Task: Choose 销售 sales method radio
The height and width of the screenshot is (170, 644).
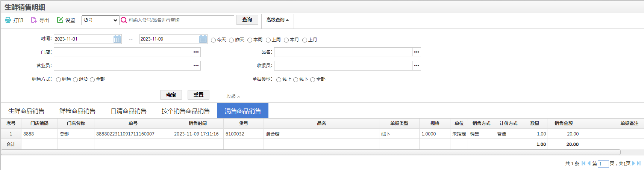Action: tap(58, 80)
